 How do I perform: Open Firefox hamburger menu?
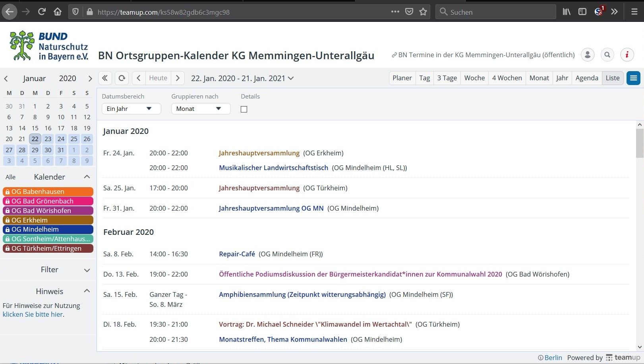tap(634, 12)
